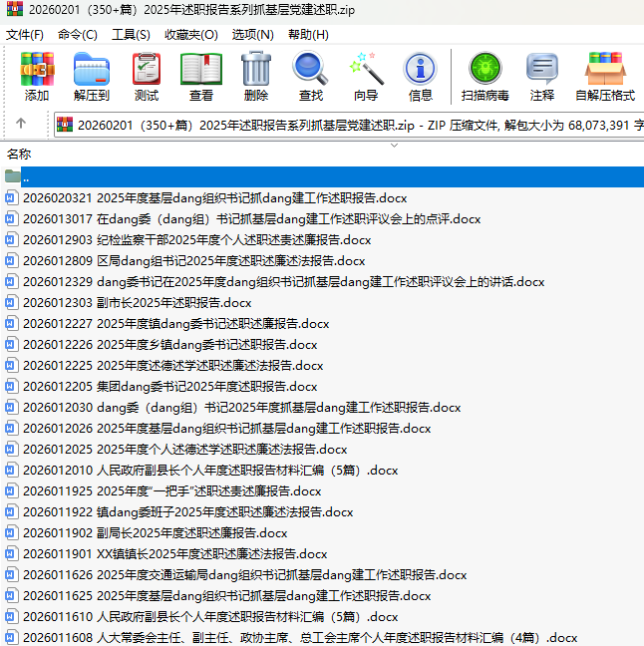
Task: Open the 查看 (View) book icon
Action: (201, 77)
